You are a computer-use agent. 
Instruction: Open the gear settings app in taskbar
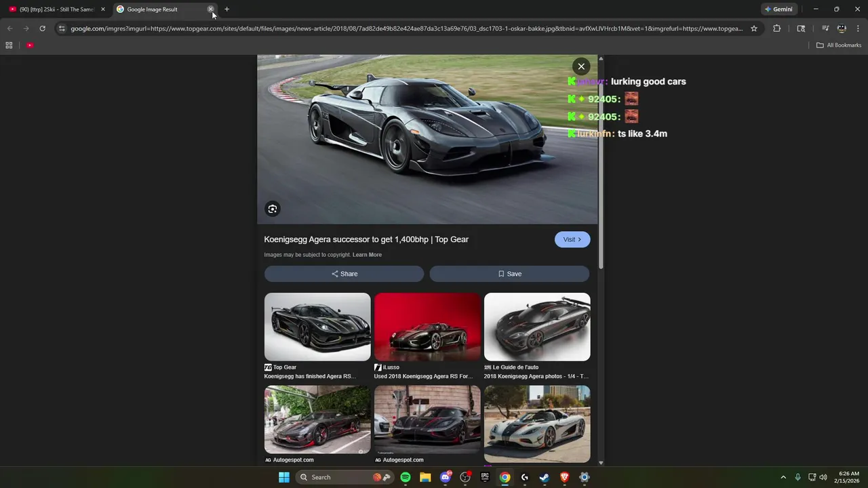[585, 477]
